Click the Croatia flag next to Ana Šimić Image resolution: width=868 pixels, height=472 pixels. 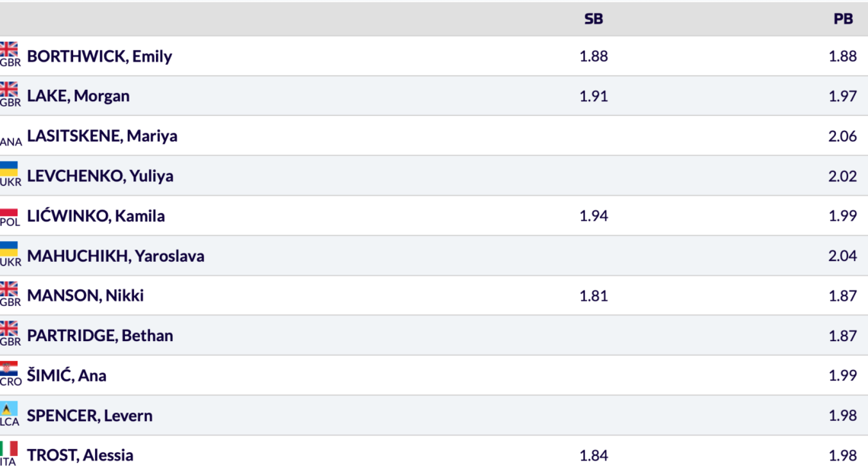coord(9,369)
